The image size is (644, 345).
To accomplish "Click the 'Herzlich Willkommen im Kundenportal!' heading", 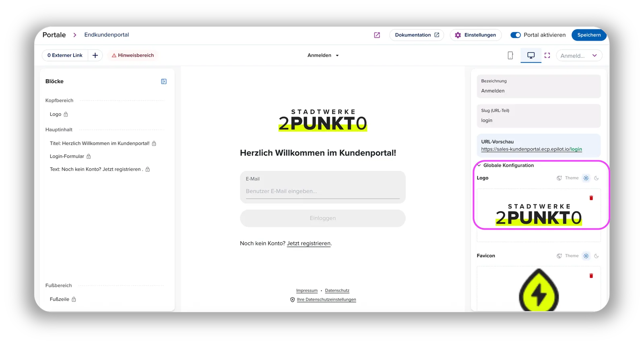I will click(x=318, y=153).
